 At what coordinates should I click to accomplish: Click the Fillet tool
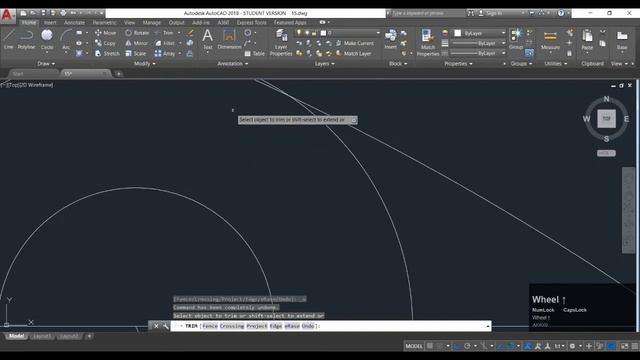tap(164, 43)
